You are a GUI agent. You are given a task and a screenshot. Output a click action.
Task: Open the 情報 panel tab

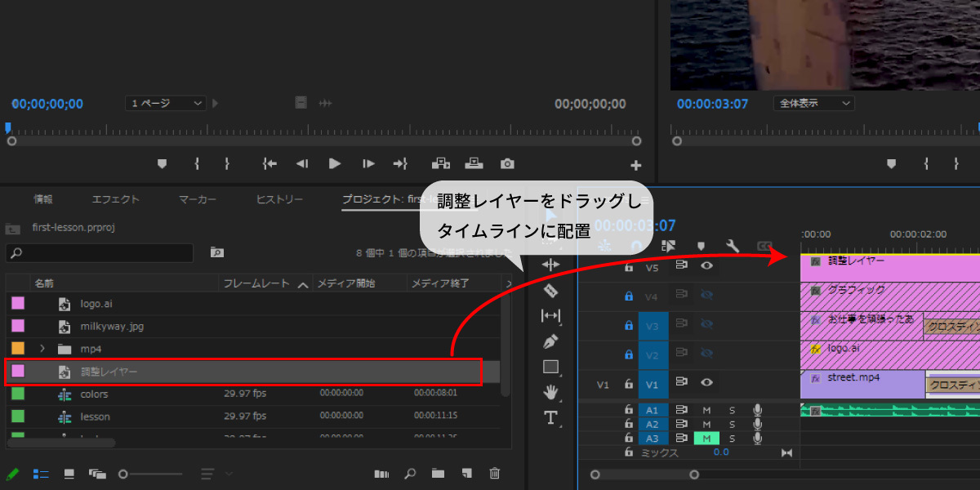43,199
